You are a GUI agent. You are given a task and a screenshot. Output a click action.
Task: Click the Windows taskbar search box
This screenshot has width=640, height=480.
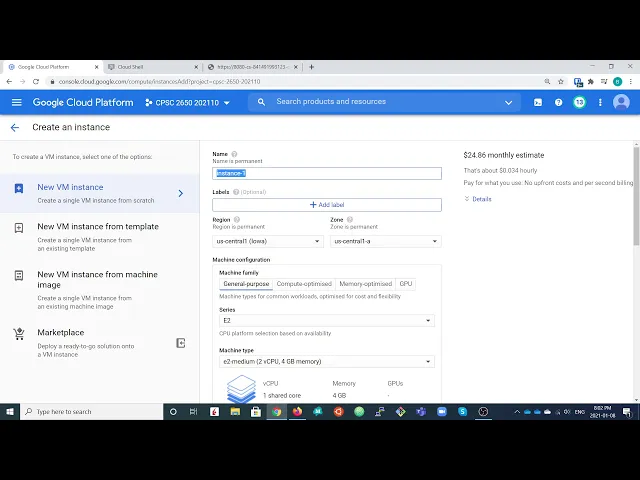click(91, 411)
